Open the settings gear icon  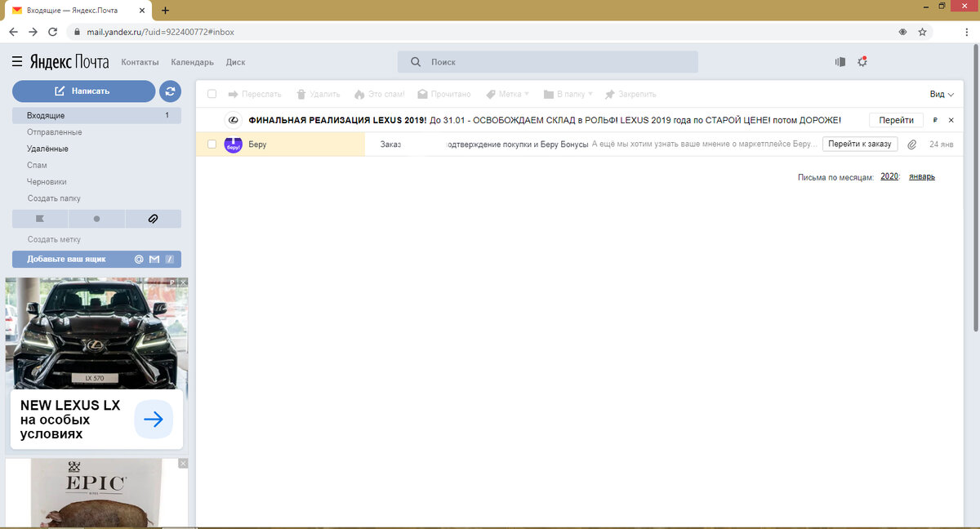pyautogui.click(x=862, y=62)
